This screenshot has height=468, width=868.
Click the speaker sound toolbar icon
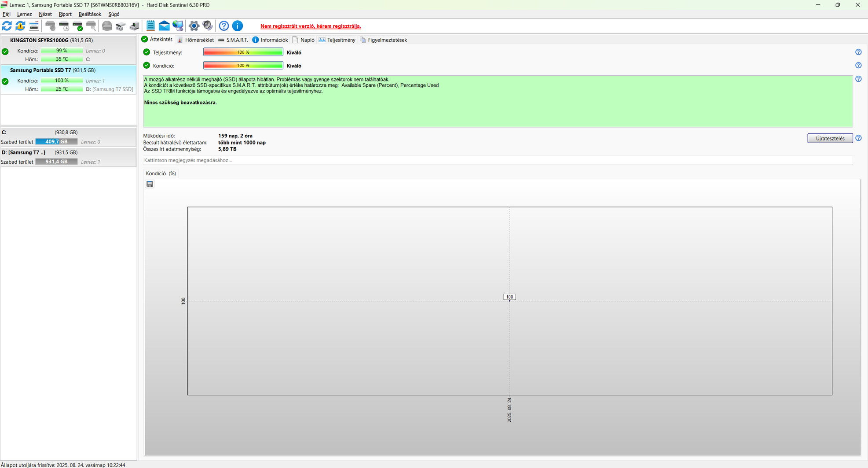click(x=208, y=26)
